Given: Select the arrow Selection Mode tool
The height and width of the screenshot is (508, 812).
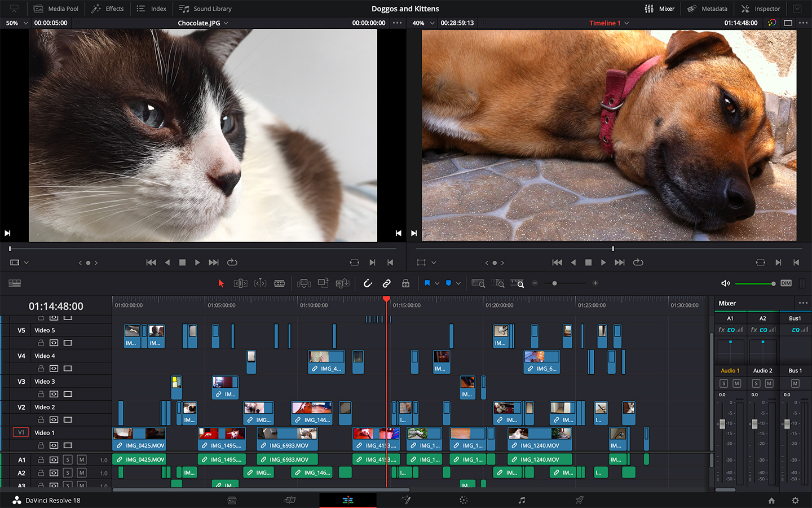Looking at the screenshot, I should (x=221, y=283).
